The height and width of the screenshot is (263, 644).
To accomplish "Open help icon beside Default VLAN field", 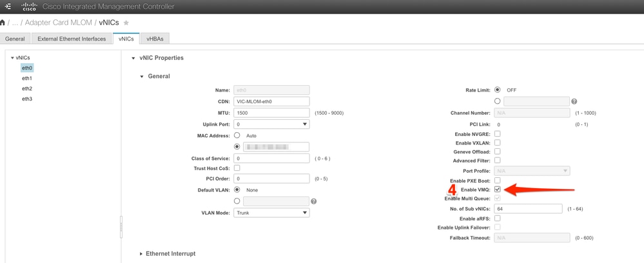I will (x=314, y=201).
